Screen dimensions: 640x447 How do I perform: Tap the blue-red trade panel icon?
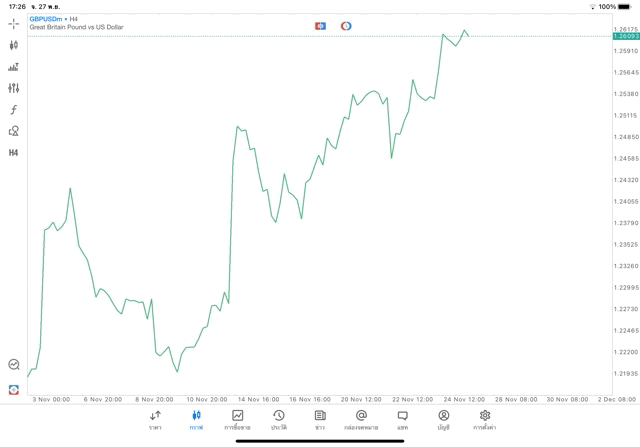click(x=320, y=26)
